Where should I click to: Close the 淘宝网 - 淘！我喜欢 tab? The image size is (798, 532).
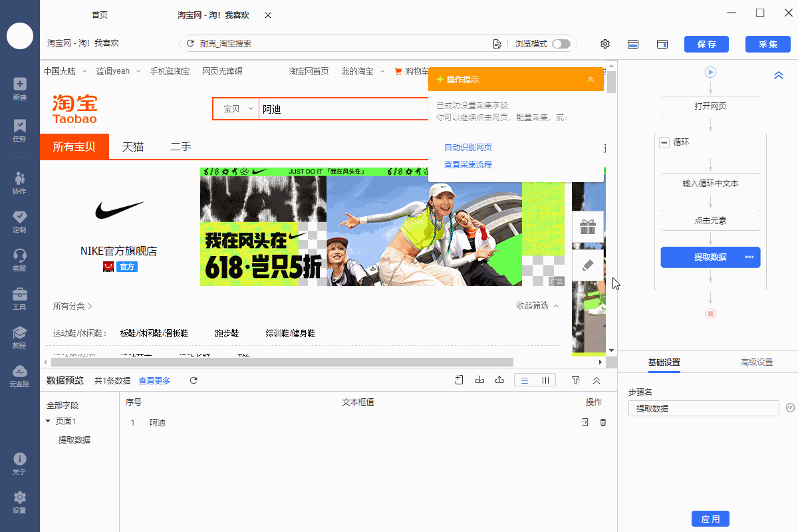point(267,15)
